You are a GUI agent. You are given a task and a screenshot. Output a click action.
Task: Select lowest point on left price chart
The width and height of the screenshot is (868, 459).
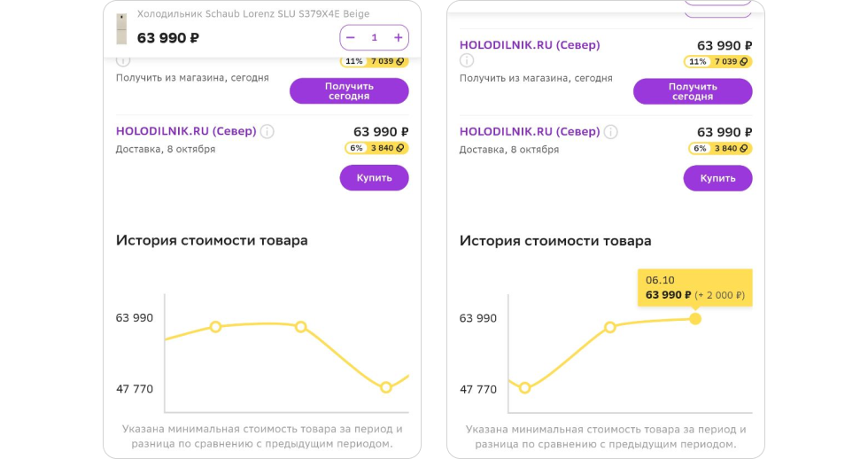(386, 387)
